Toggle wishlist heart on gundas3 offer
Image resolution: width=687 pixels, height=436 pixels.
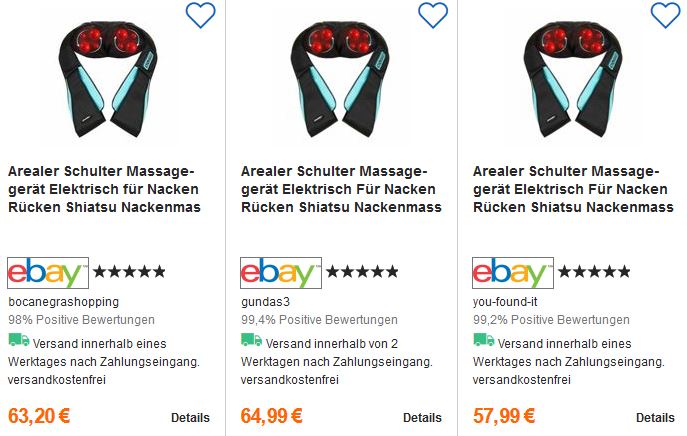(433, 15)
